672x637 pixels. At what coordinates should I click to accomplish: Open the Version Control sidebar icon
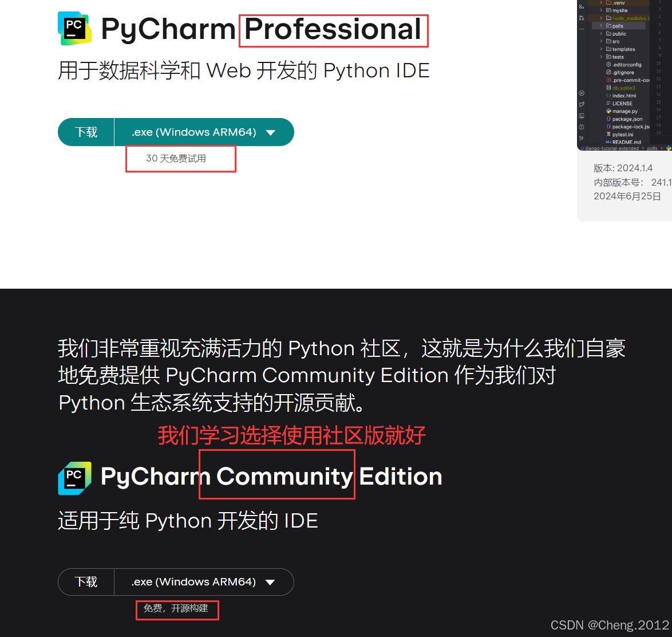click(582, 18)
